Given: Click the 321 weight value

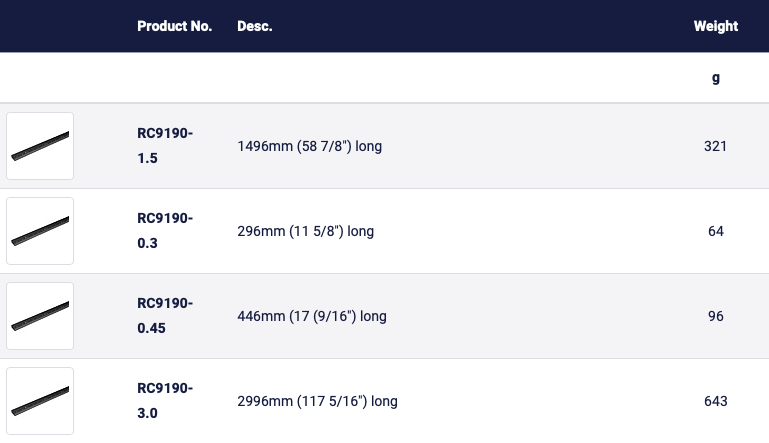Looking at the screenshot, I should (716, 146).
